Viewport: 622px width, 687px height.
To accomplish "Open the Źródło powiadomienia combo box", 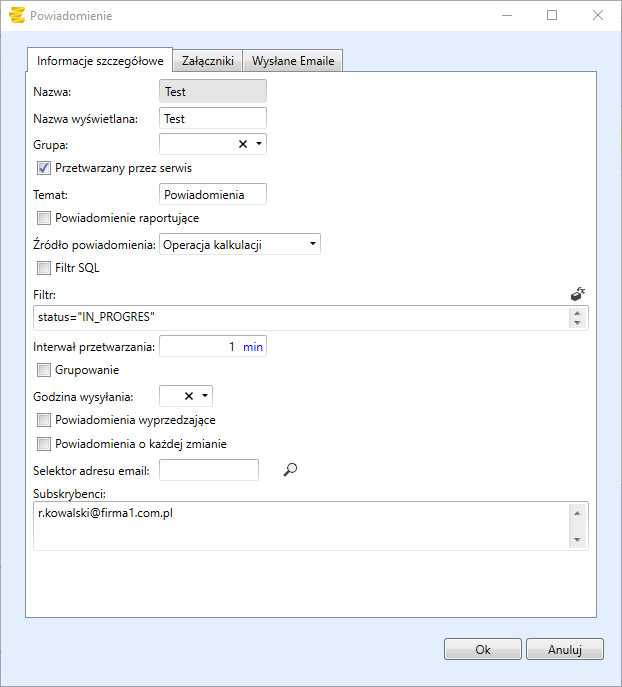I will pos(240,243).
